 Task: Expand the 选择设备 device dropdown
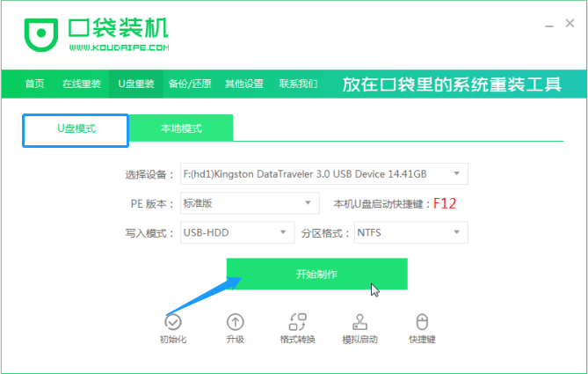pyautogui.click(x=456, y=173)
